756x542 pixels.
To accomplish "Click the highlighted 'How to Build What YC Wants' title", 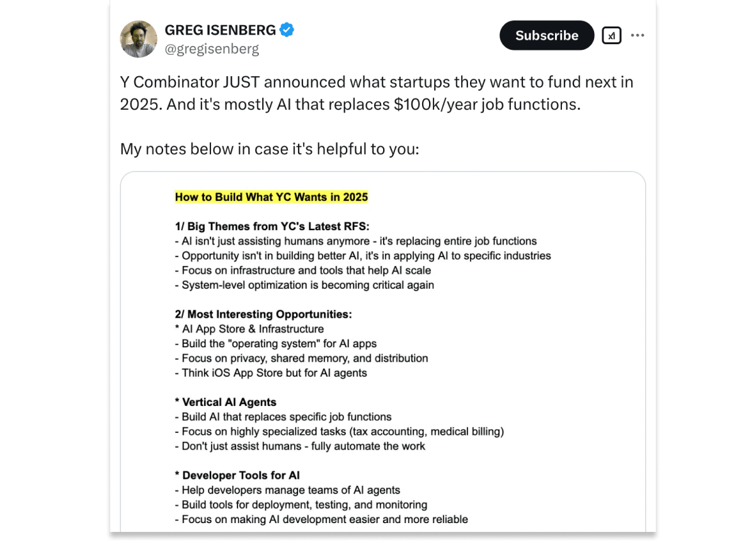I will (272, 197).
